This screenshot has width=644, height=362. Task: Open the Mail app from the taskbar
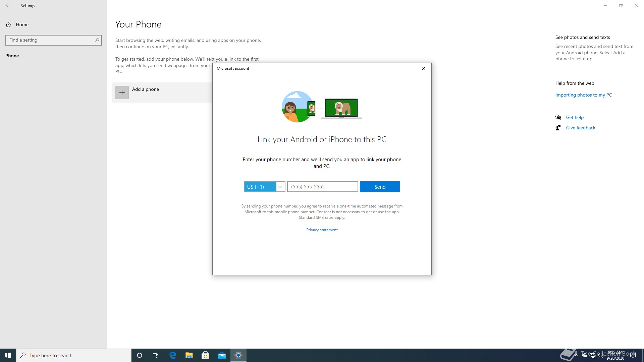[222, 355]
